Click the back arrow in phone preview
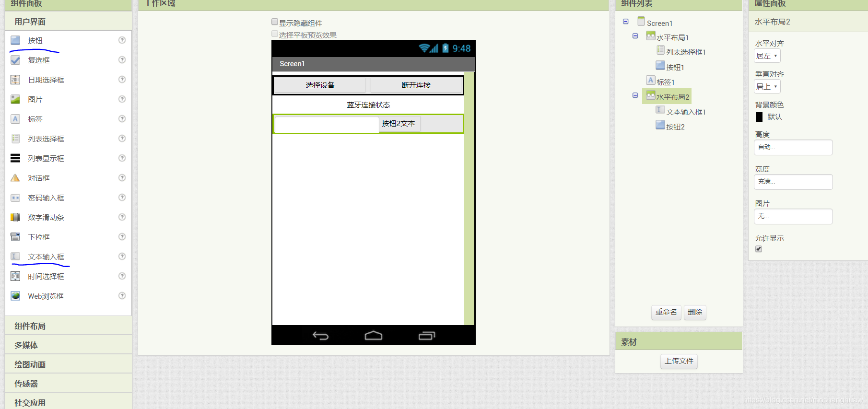This screenshot has width=868, height=409. [x=320, y=336]
